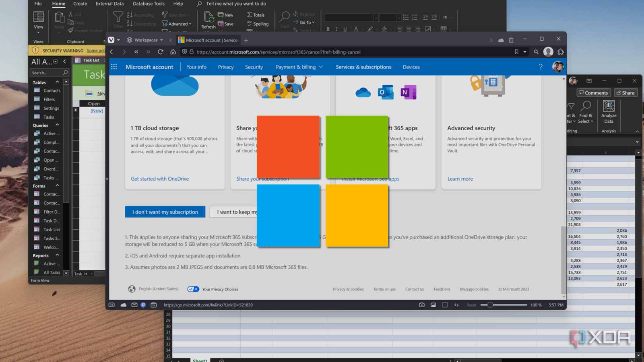
Task: Open the mail icon in browser status bar
Action: (x=134, y=305)
